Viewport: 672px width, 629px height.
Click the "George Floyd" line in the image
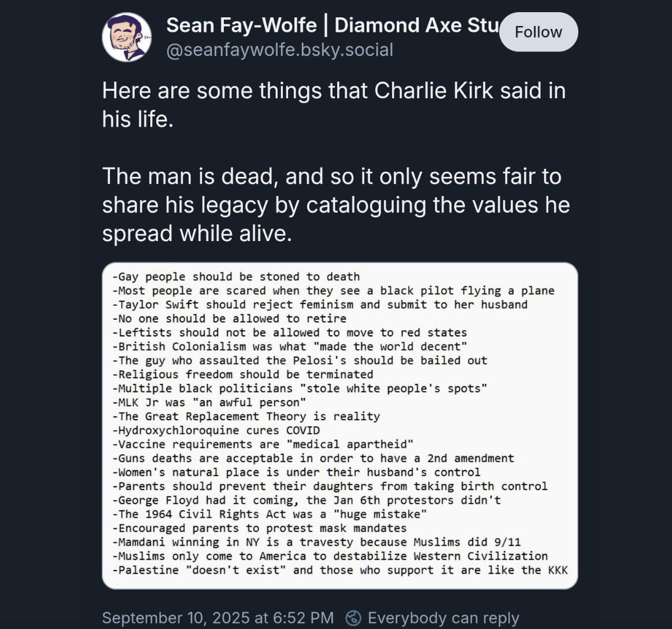(307, 500)
